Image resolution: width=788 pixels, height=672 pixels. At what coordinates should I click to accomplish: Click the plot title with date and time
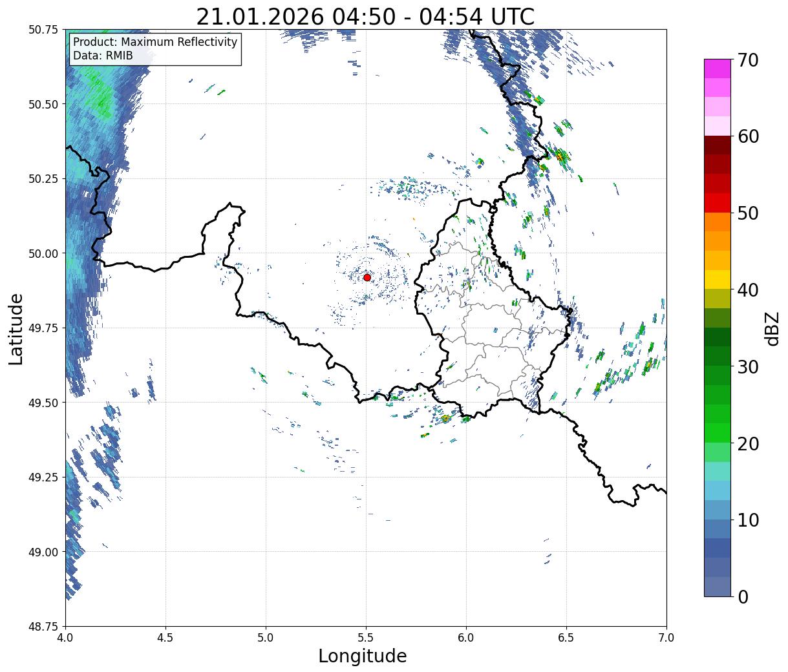pos(365,16)
